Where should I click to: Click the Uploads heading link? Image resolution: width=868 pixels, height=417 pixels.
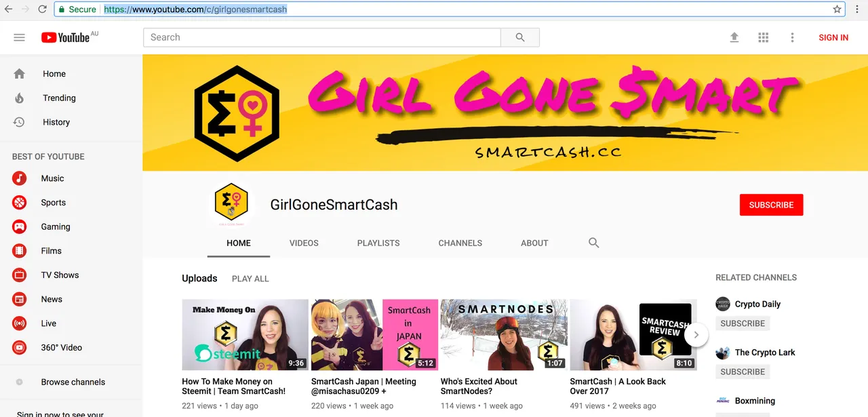[199, 279]
